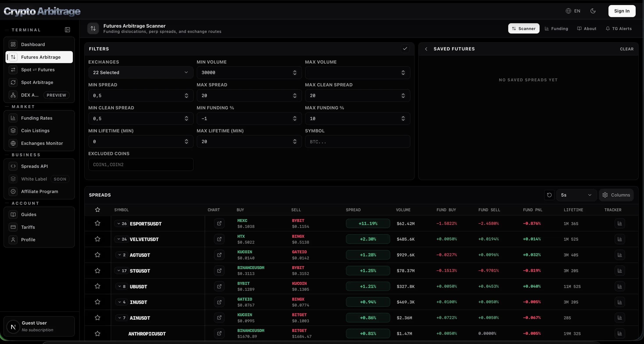Star UBUSDT as favorite
644x344 pixels.
point(98,286)
